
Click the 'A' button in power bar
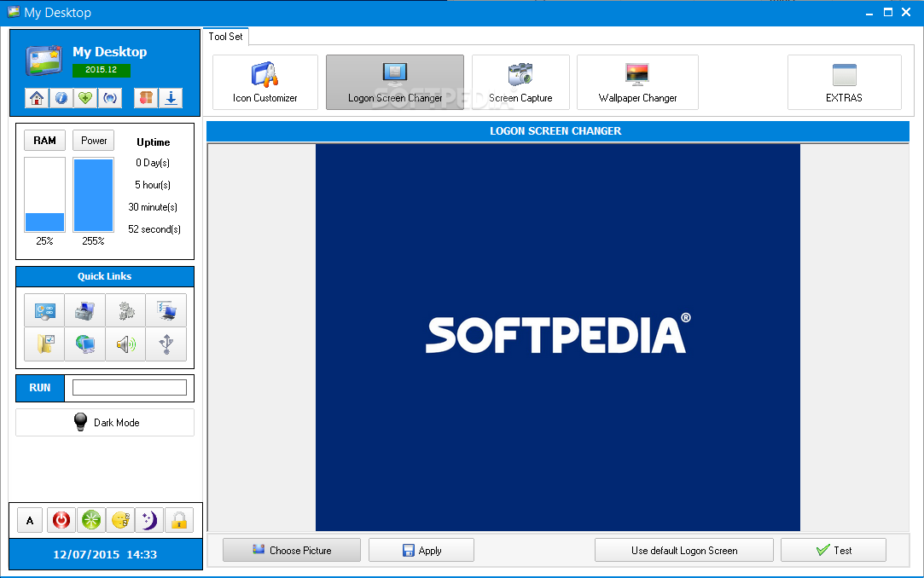click(x=30, y=520)
